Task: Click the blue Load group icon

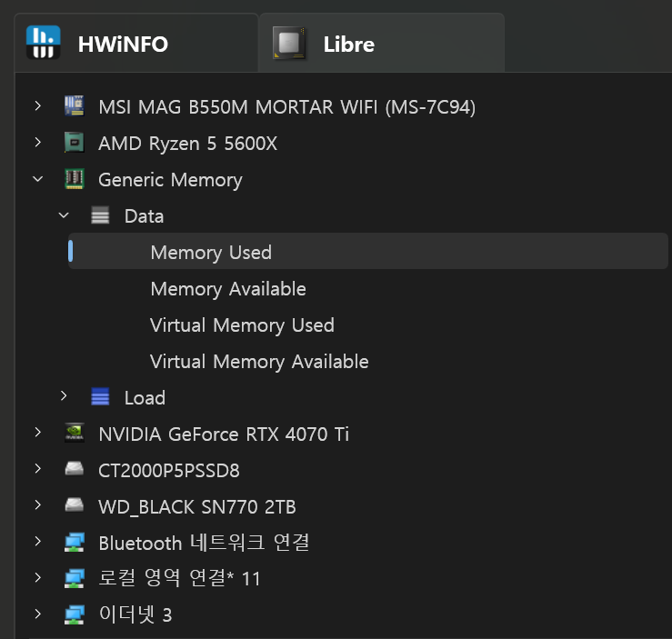Action: point(100,396)
